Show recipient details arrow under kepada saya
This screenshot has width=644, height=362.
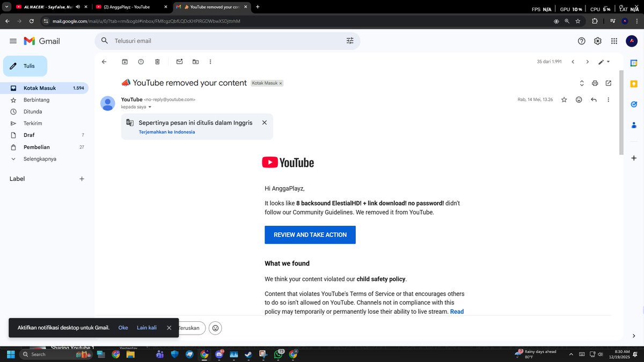[150, 107]
